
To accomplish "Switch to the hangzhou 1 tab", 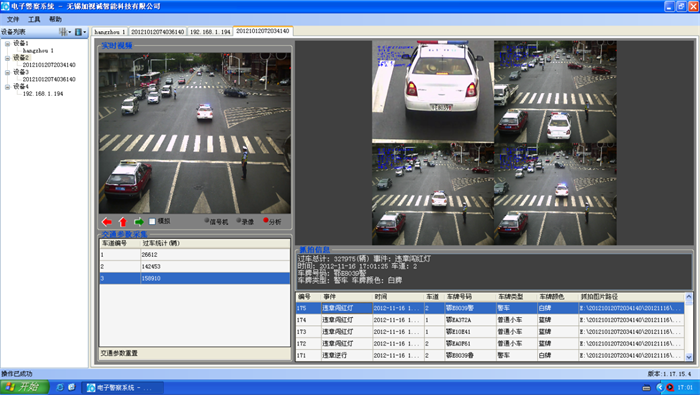I will pyautogui.click(x=110, y=32).
